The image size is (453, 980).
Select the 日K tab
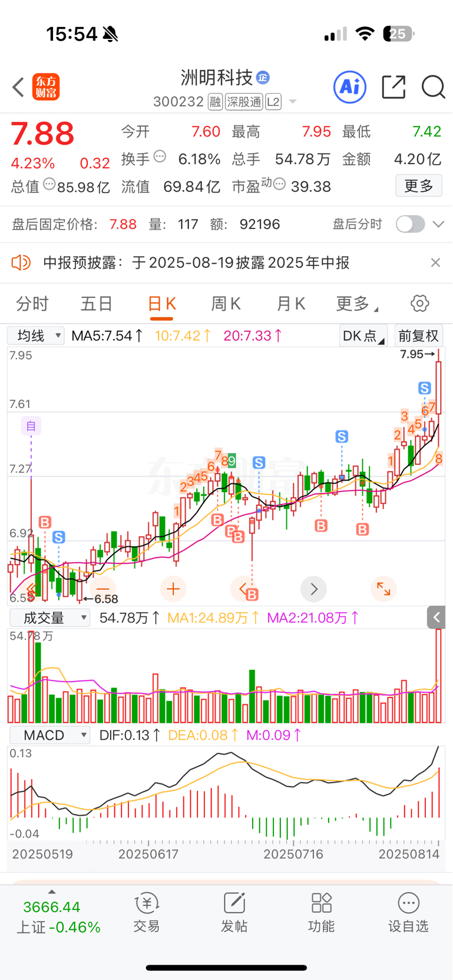point(161,304)
